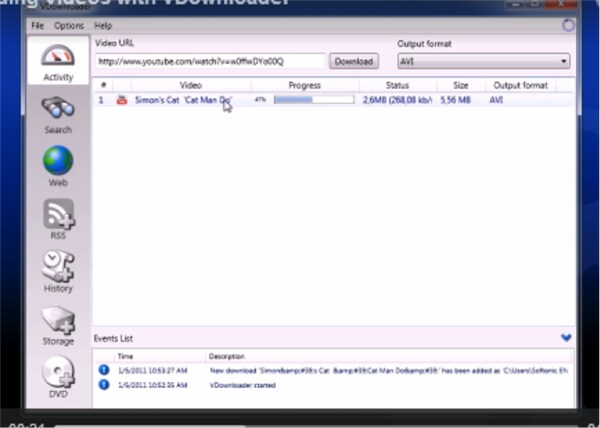600x428 pixels.
Task: Click the 47% progress percentage text
Action: click(260, 99)
